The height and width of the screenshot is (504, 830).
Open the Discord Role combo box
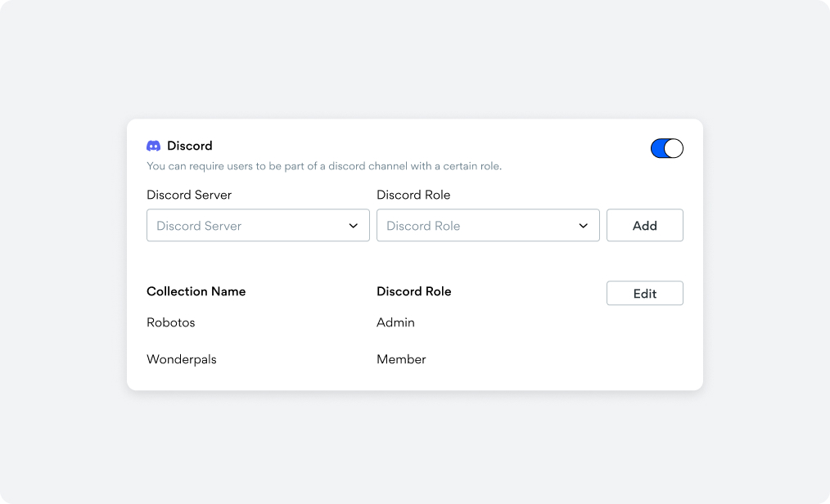(x=488, y=226)
